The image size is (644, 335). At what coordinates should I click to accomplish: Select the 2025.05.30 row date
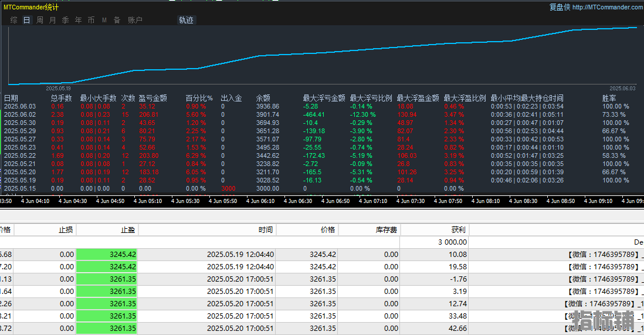click(20, 123)
